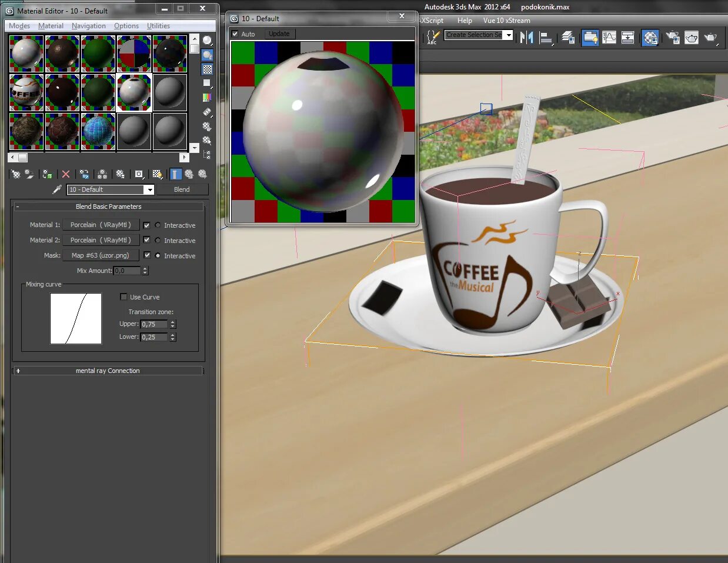Click the Select by Material icon
Screen dimensions: 728x563
207,140
